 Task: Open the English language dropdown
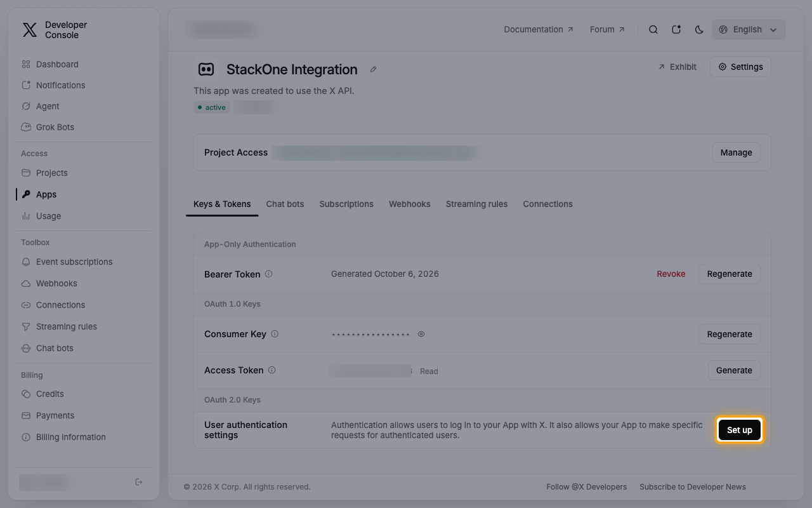point(749,30)
